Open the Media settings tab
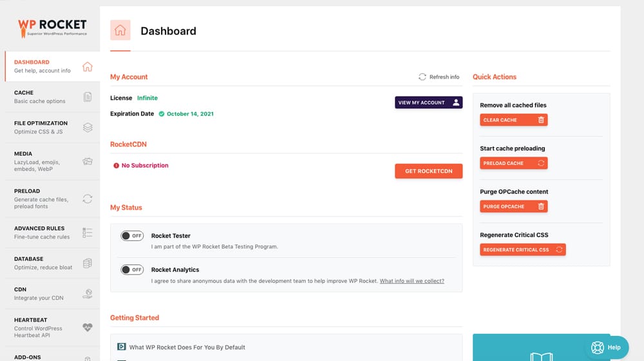 (x=52, y=161)
